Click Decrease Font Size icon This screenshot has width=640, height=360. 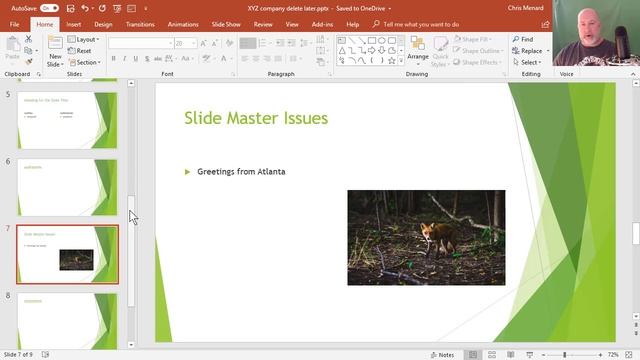[x=215, y=43]
